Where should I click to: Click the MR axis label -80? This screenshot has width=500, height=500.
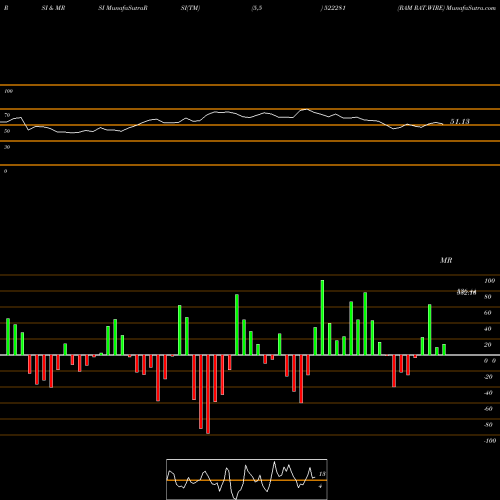[488, 425]
